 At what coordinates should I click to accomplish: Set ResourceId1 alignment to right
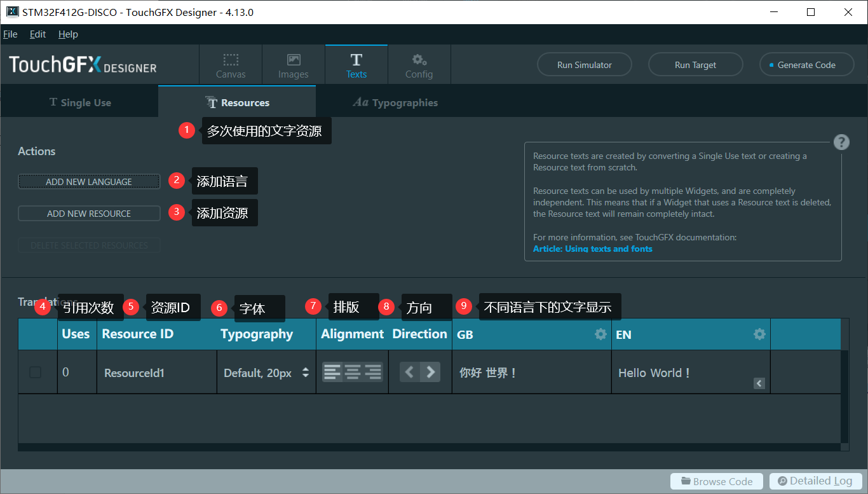pos(373,372)
